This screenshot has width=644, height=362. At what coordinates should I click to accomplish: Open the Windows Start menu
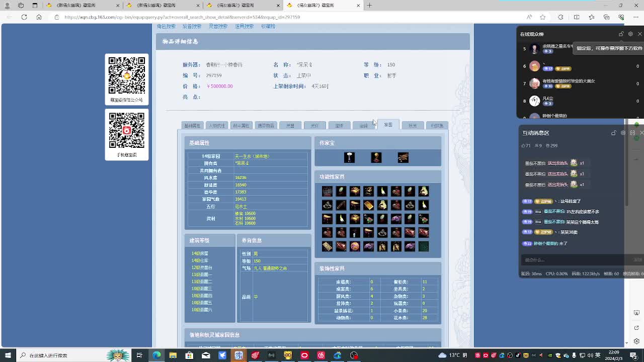[8, 355]
